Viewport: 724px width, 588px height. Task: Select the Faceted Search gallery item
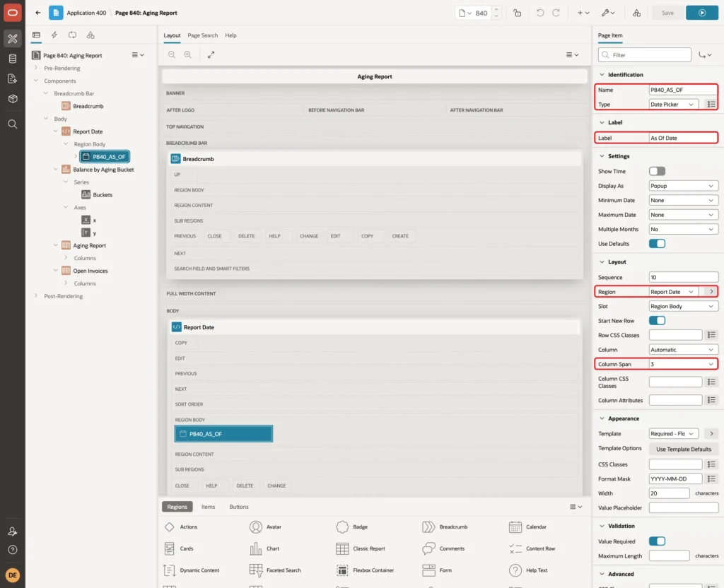[275, 570]
